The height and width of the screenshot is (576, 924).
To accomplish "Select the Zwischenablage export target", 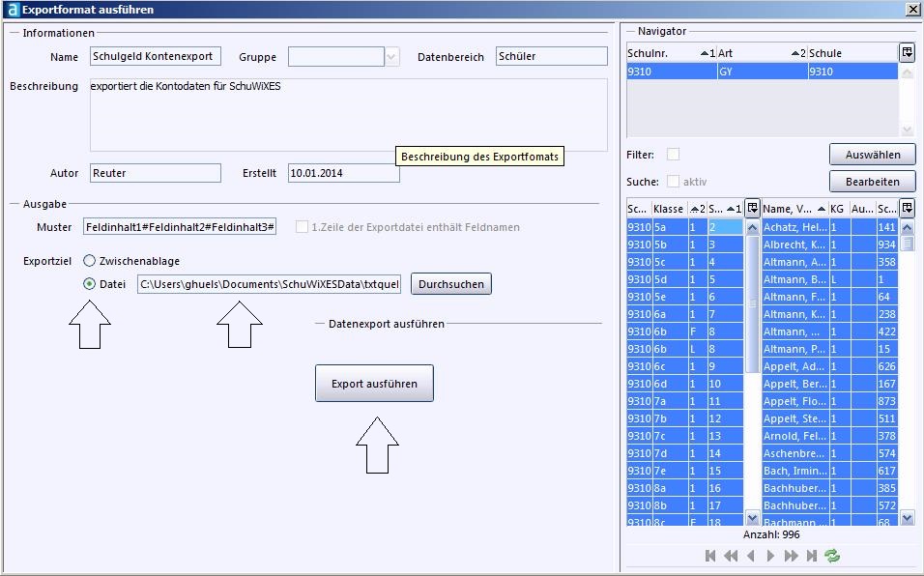I will pos(90,261).
